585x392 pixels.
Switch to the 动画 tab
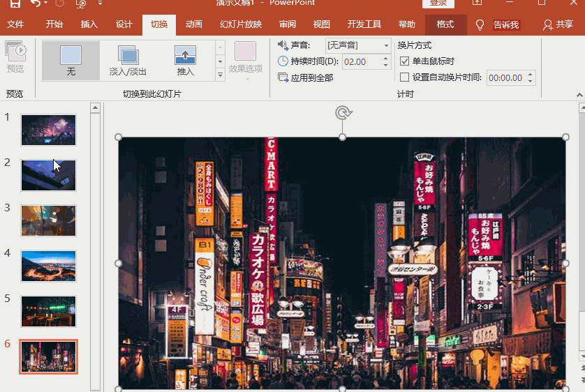(x=194, y=24)
